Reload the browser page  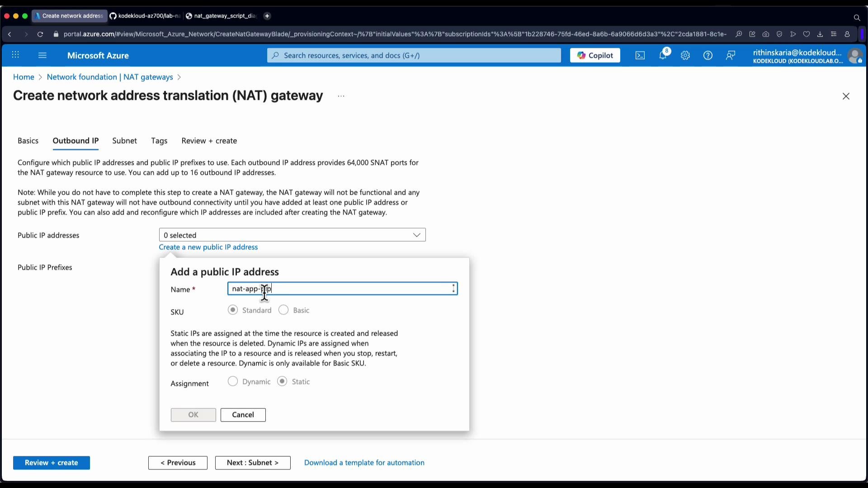pos(40,34)
